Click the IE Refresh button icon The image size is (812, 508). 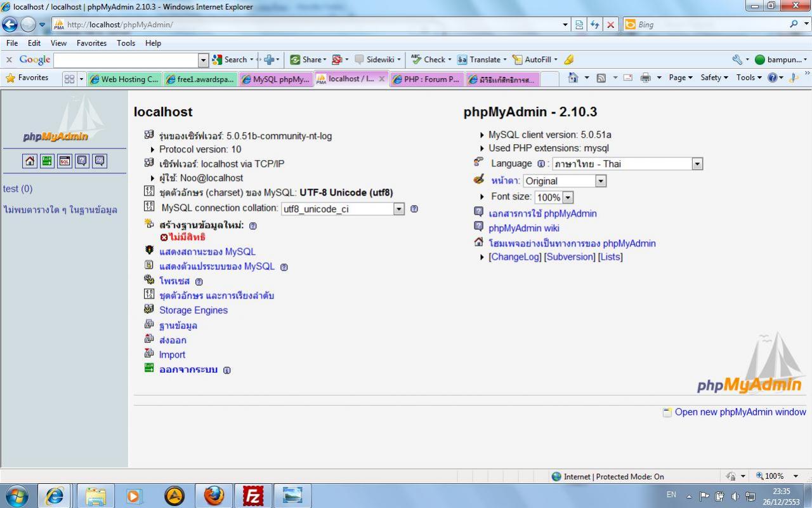595,25
